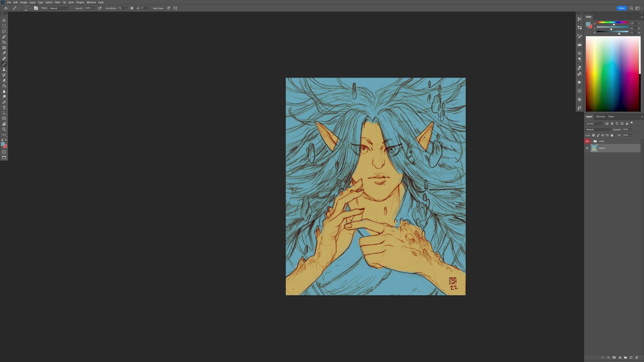This screenshot has width=644, height=362.
Task: Select the Layer 1 thumbnail
Action: [x=594, y=148]
